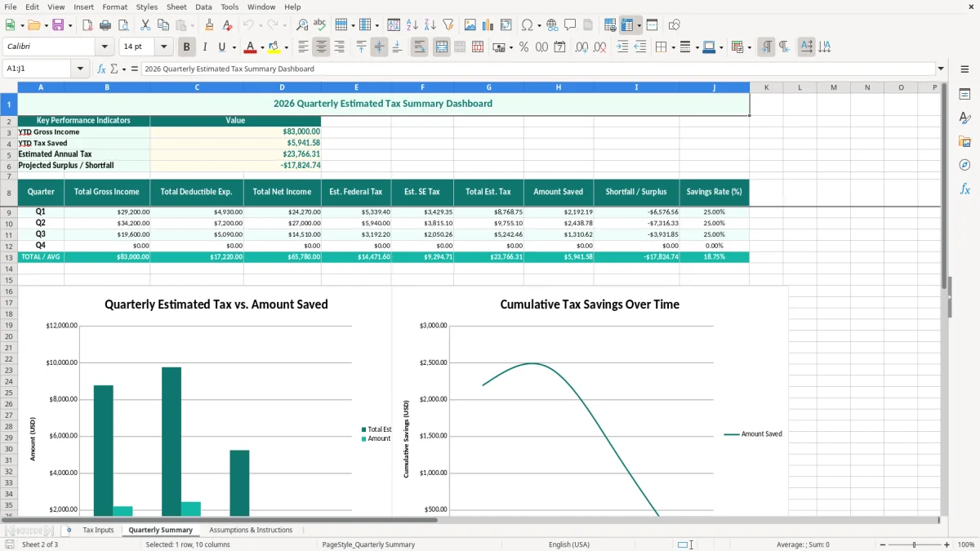This screenshot has height=551, width=980.
Task: Toggle Bold formatting
Action: [187, 47]
